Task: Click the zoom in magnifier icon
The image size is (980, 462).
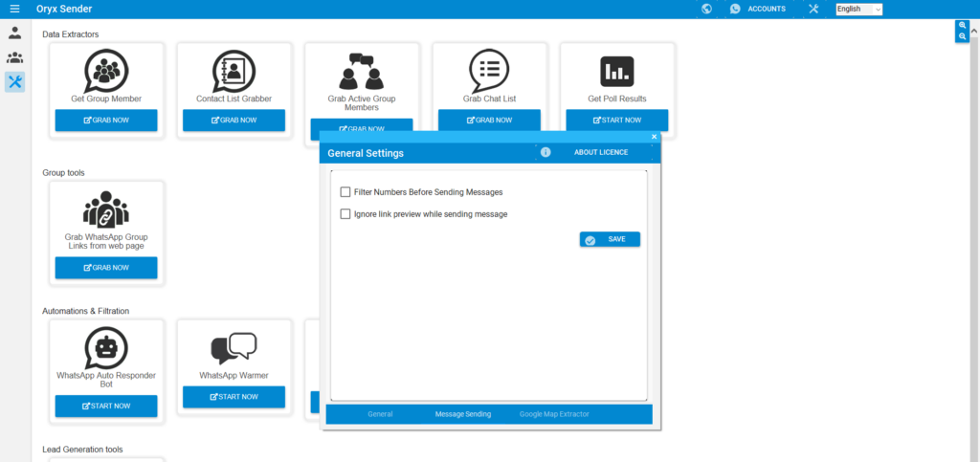Action: [x=963, y=26]
